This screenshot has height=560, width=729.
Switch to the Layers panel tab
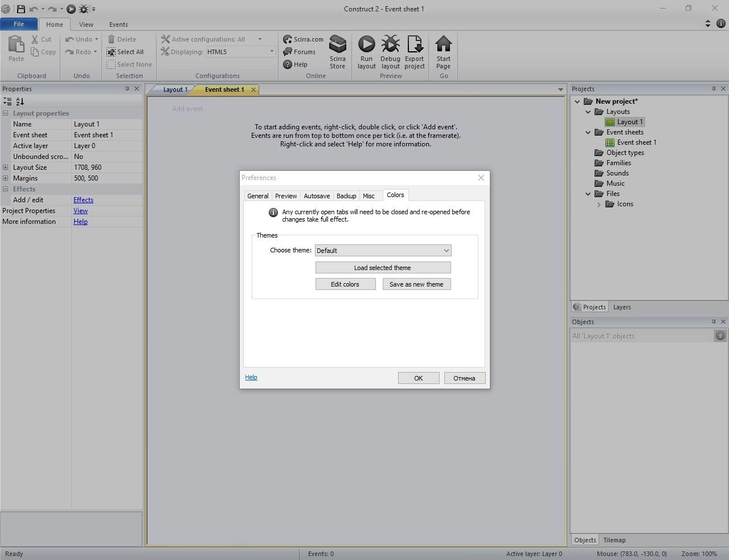[x=622, y=307]
